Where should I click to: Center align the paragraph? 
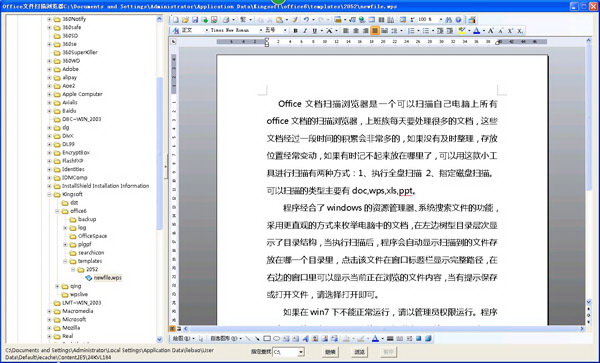[355, 31]
